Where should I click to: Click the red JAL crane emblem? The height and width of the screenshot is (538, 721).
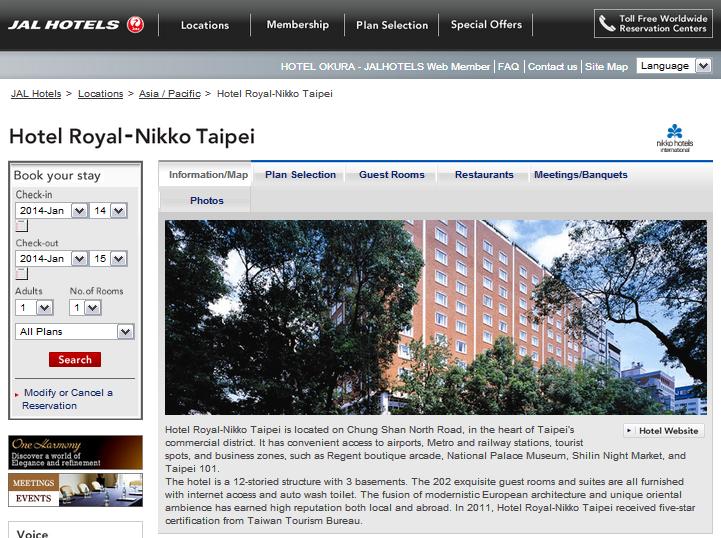(135, 24)
